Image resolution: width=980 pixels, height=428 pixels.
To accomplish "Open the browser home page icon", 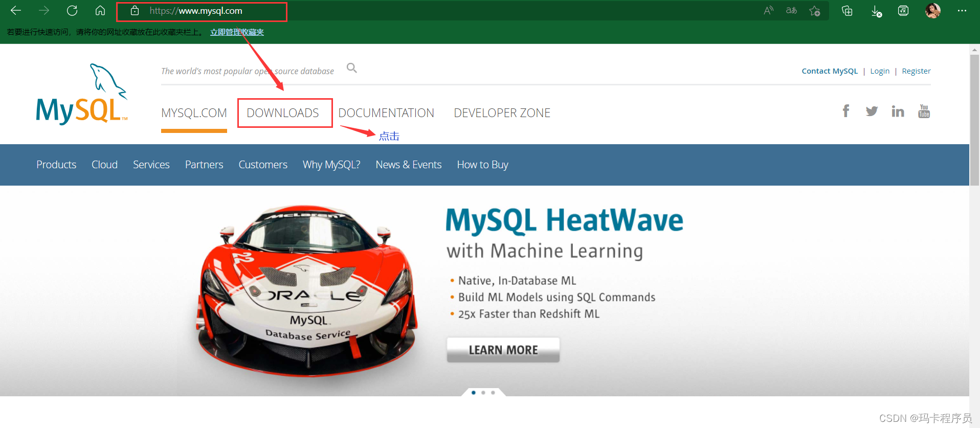I will coord(100,10).
